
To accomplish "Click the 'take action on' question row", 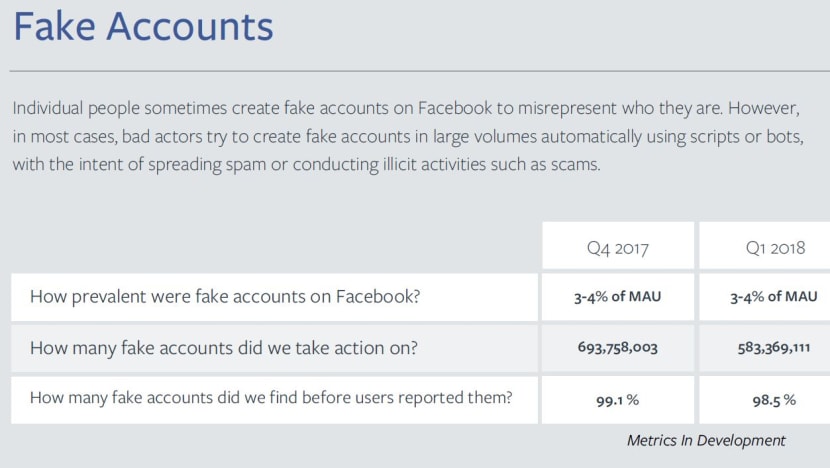I will 274,348.
